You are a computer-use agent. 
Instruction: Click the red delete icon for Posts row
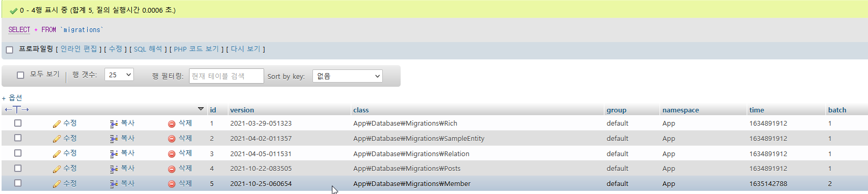point(172,169)
